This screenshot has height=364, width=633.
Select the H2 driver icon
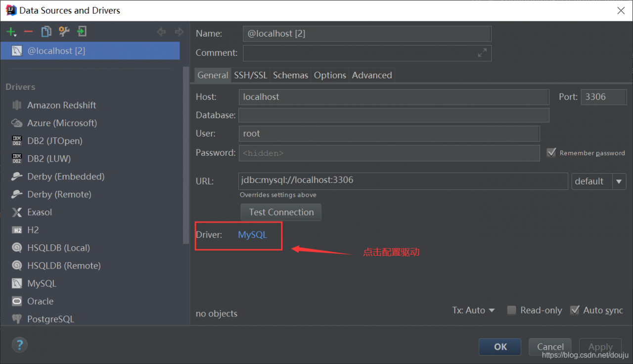click(17, 230)
